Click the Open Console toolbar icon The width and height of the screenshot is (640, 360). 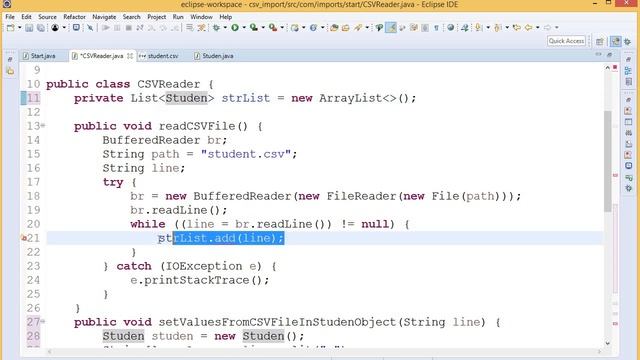coord(76,28)
